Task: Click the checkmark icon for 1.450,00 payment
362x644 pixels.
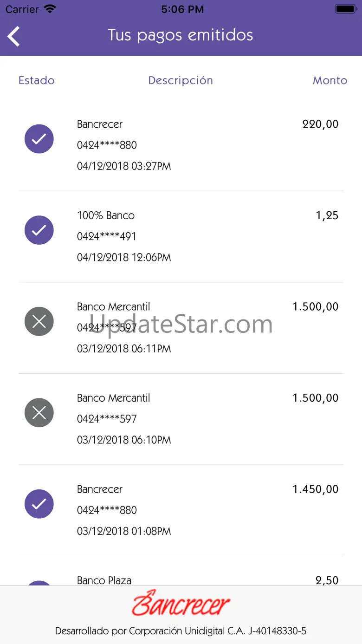Action: point(39,504)
